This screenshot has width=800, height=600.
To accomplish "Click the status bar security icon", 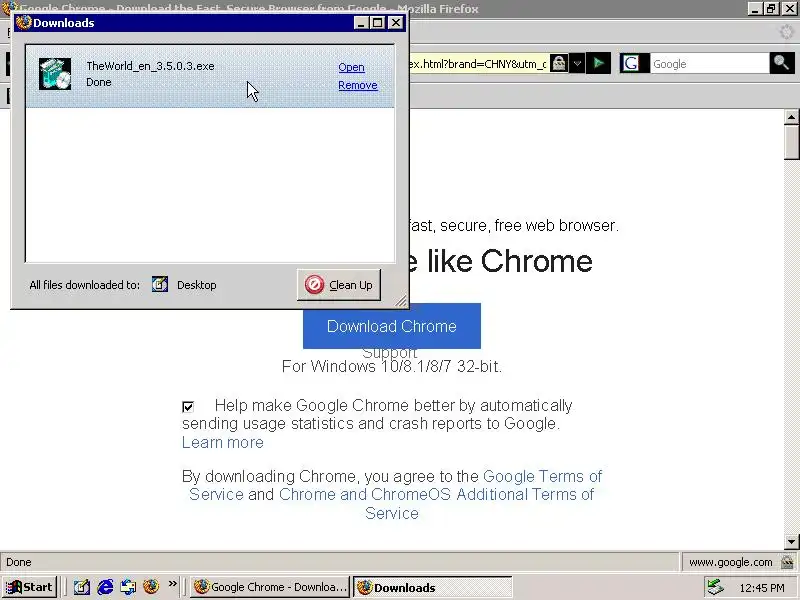I will click(787, 562).
